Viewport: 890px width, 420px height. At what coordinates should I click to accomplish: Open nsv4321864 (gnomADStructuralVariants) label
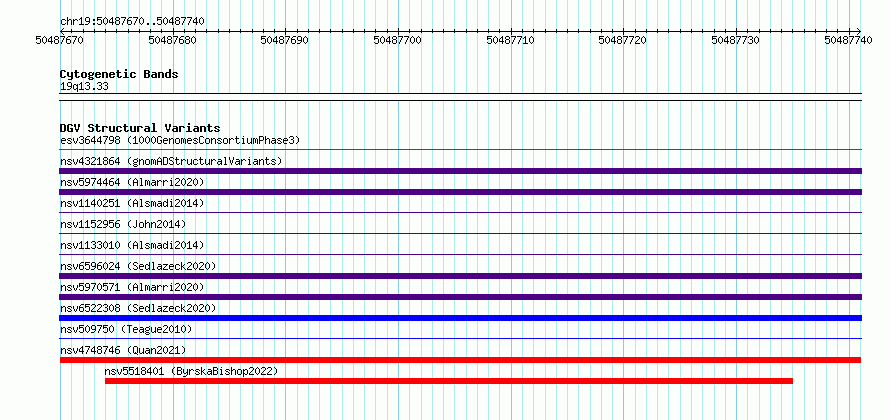(171, 161)
